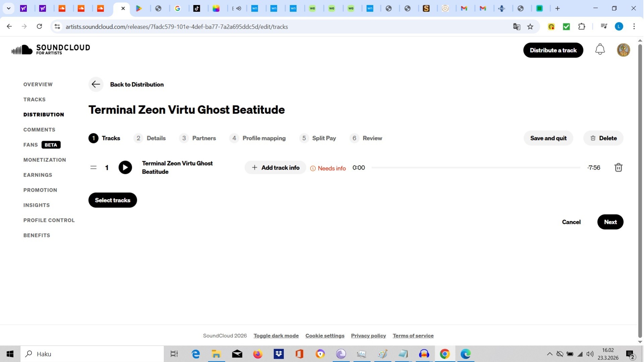Grab the track reorder handle icon
The width and height of the screenshot is (644, 362).
[x=93, y=168]
